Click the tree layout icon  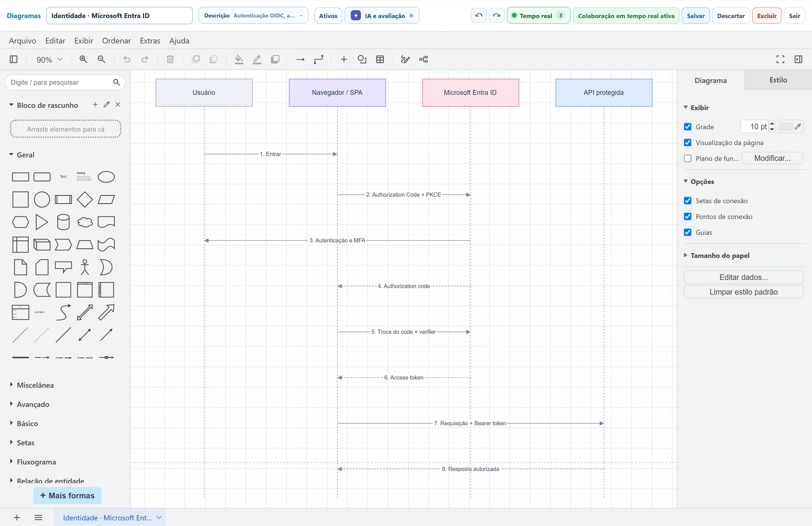423,60
